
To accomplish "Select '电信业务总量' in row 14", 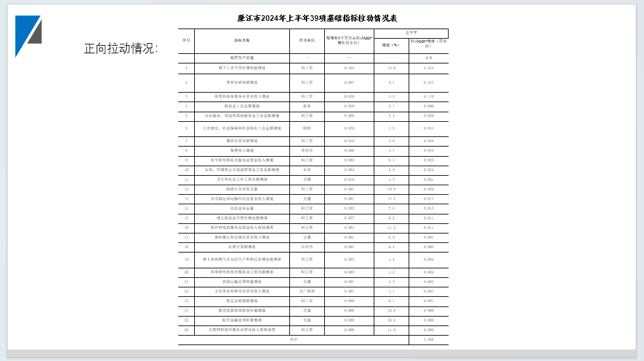I will [242, 209].
